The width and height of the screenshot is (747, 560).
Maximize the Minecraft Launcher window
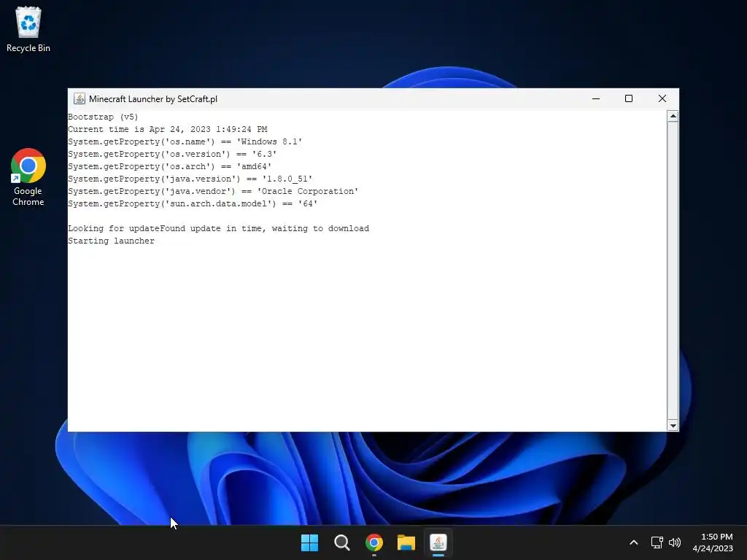tap(629, 98)
